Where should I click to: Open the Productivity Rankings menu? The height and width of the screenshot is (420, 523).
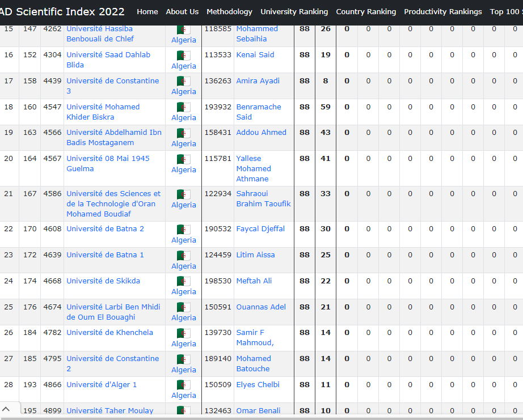click(x=442, y=11)
